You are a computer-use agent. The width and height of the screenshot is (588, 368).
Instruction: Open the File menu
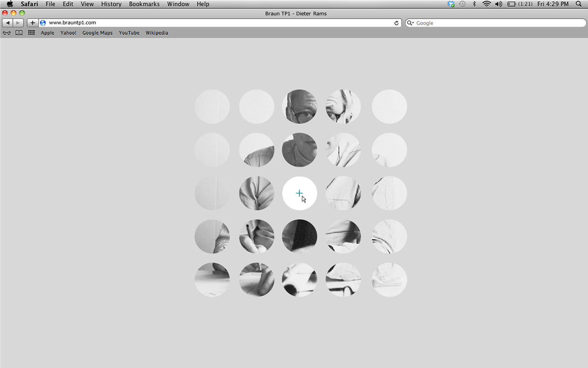click(50, 4)
